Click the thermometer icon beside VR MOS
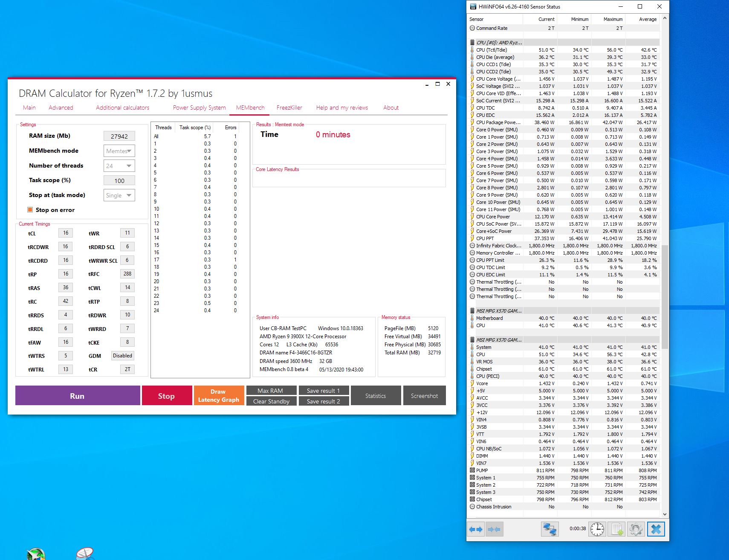This screenshot has height=560, width=729. click(472, 362)
